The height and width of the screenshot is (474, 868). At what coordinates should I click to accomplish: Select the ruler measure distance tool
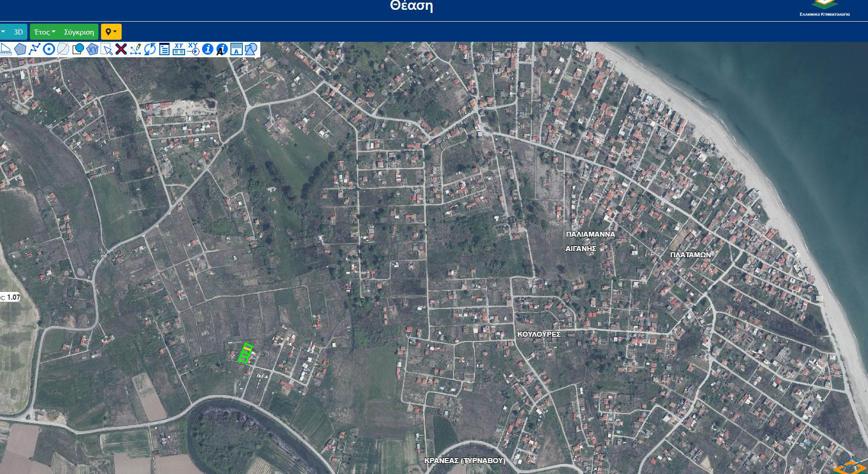pyautogui.click(x=6, y=49)
